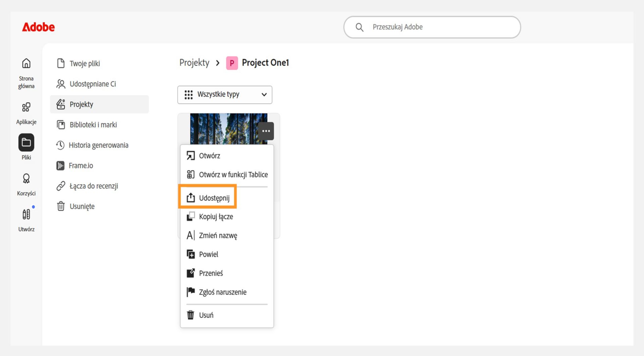Click the Projekty breadcrumb link

pos(194,63)
